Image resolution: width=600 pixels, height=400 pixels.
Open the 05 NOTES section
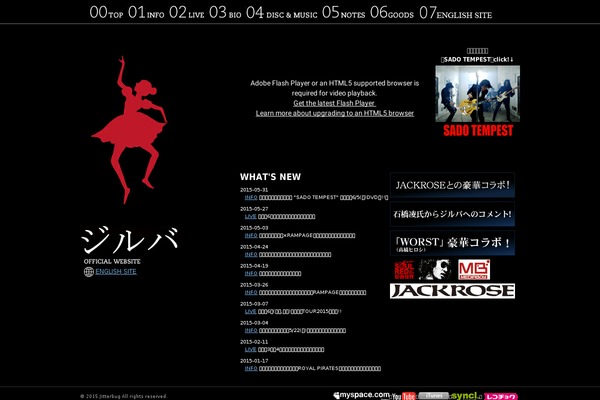(x=344, y=12)
